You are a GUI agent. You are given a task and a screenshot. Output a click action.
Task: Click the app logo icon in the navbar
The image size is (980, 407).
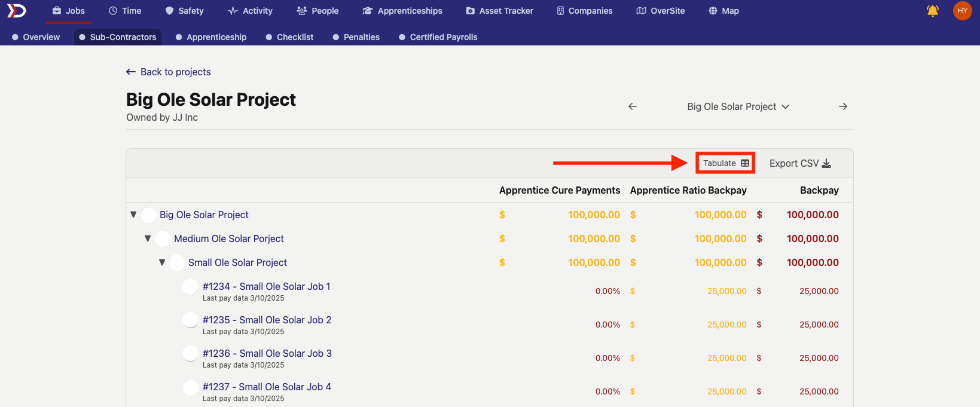(17, 11)
